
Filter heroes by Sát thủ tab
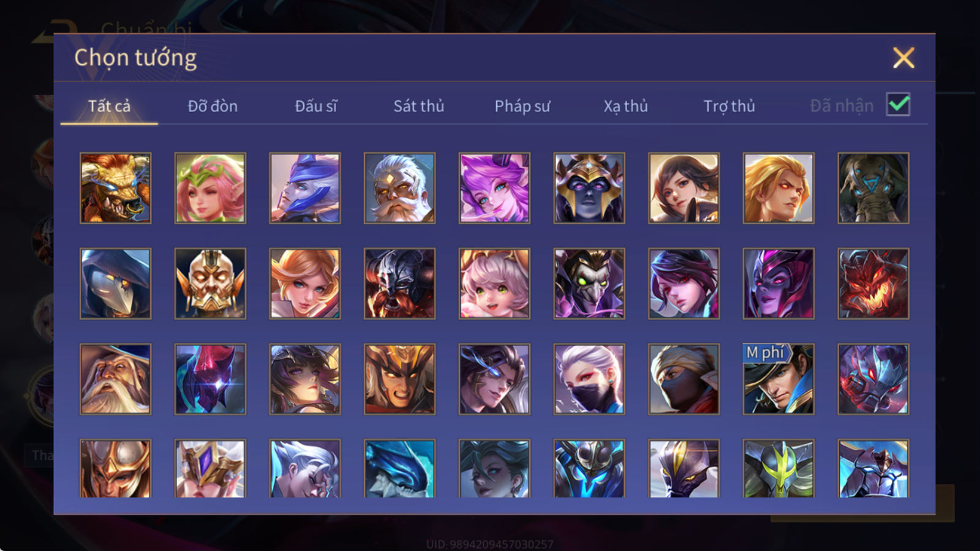click(419, 106)
